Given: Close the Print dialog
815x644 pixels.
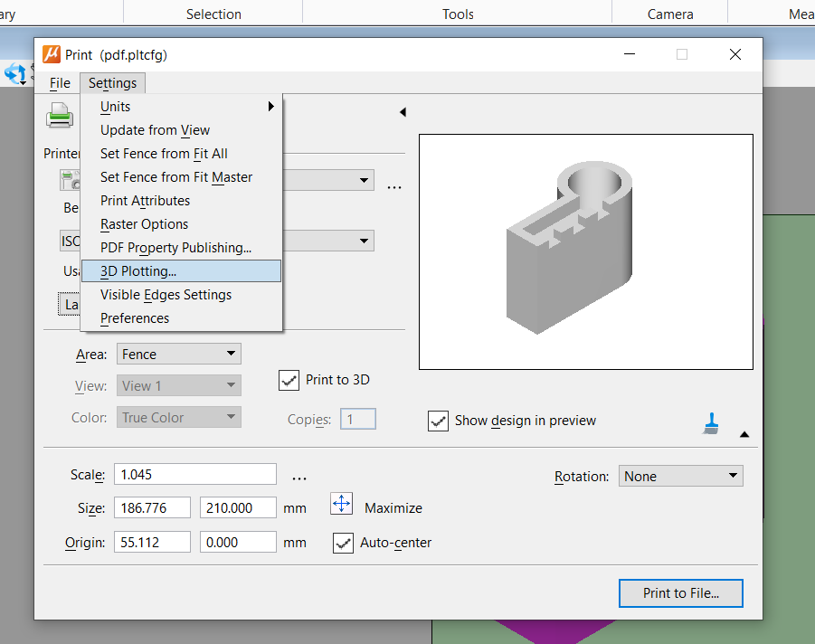Looking at the screenshot, I should click(735, 54).
